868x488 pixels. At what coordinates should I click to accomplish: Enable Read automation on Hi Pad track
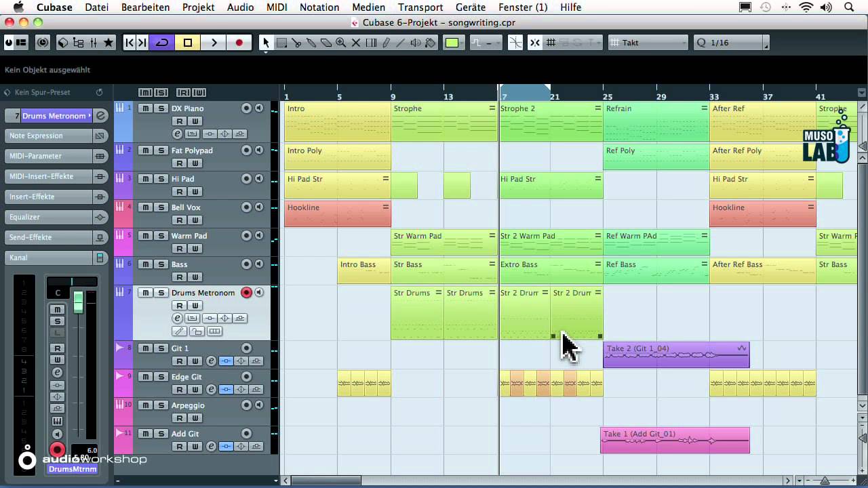pos(180,192)
